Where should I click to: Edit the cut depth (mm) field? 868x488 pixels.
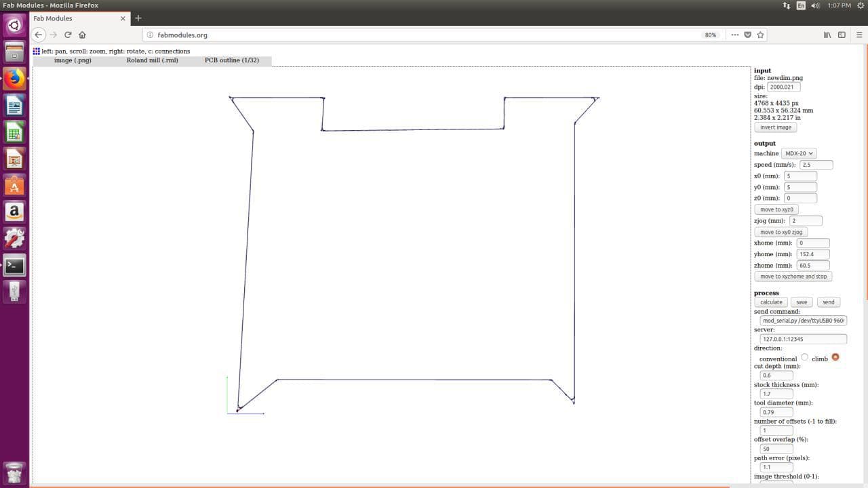(x=776, y=375)
